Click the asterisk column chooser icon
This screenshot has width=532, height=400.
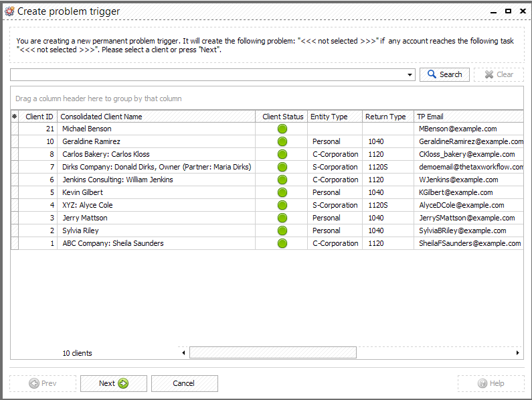14,117
